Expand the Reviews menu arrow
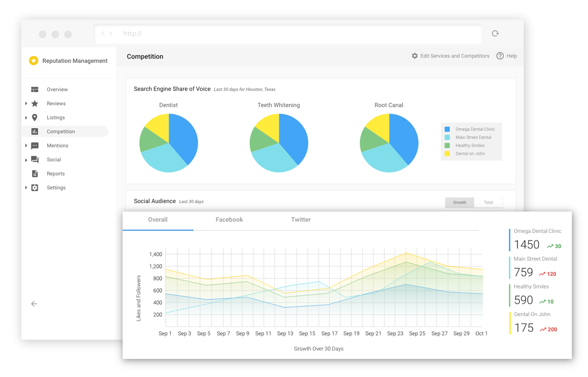 click(26, 103)
